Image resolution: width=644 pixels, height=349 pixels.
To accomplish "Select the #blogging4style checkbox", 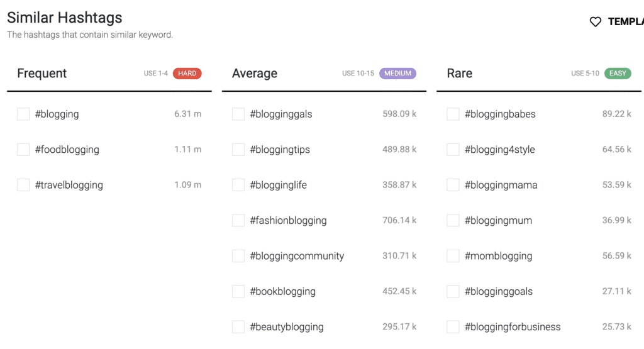I will click(x=453, y=150).
